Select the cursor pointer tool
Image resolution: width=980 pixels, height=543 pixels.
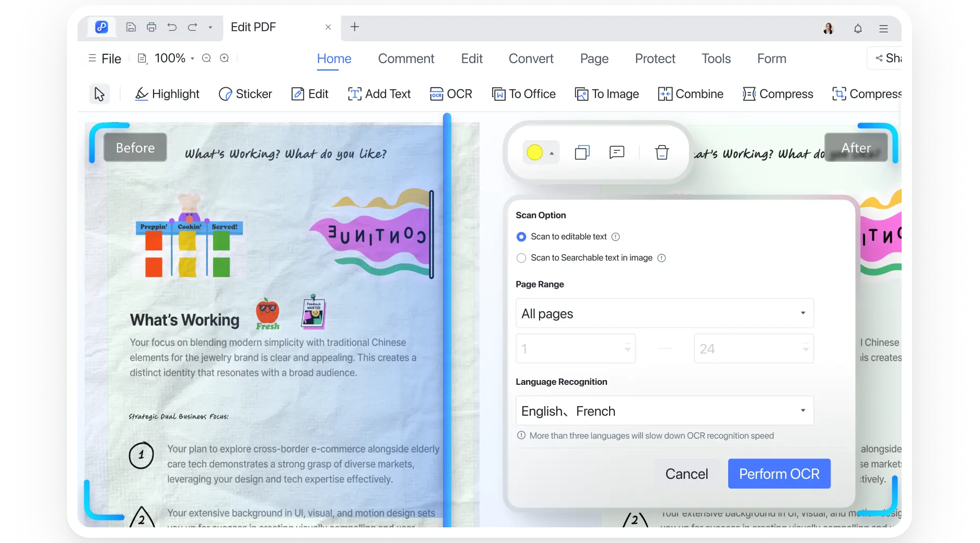[x=99, y=94]
